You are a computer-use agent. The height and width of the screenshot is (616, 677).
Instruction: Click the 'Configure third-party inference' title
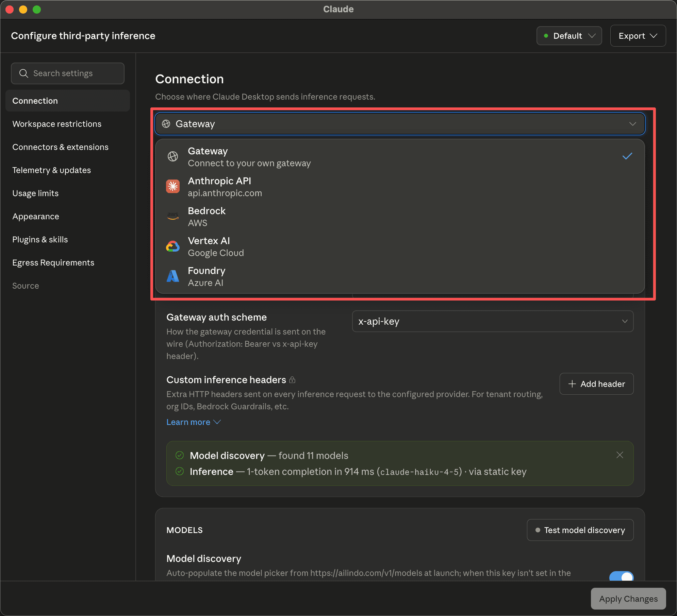coord(83,36)
